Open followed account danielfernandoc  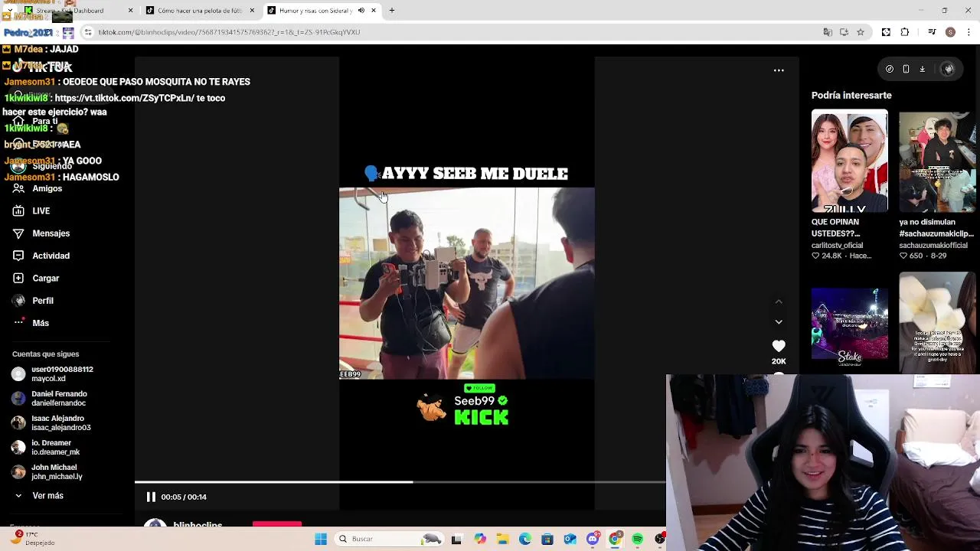(50, 399)
